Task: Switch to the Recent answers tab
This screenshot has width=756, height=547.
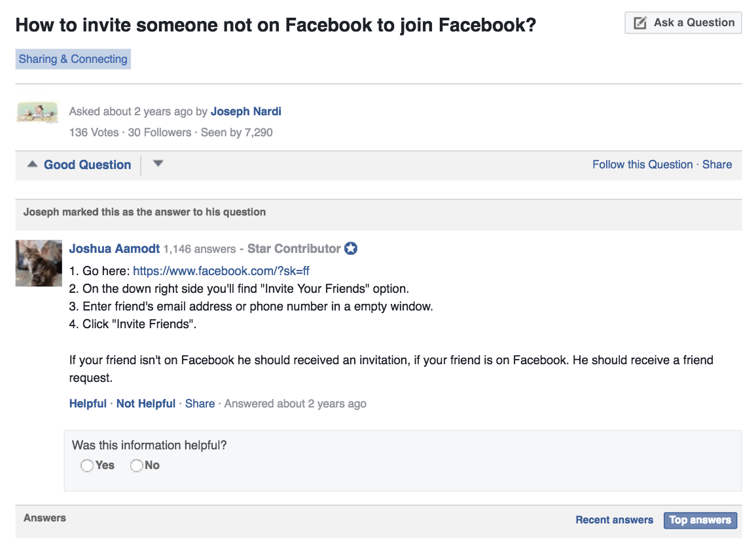Action: pyautogui.click(x=614, y=520)
